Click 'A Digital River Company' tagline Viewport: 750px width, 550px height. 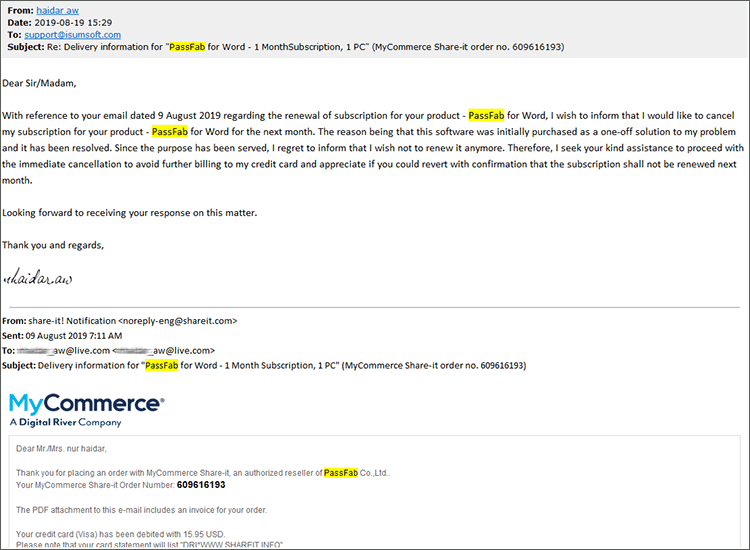66,422
